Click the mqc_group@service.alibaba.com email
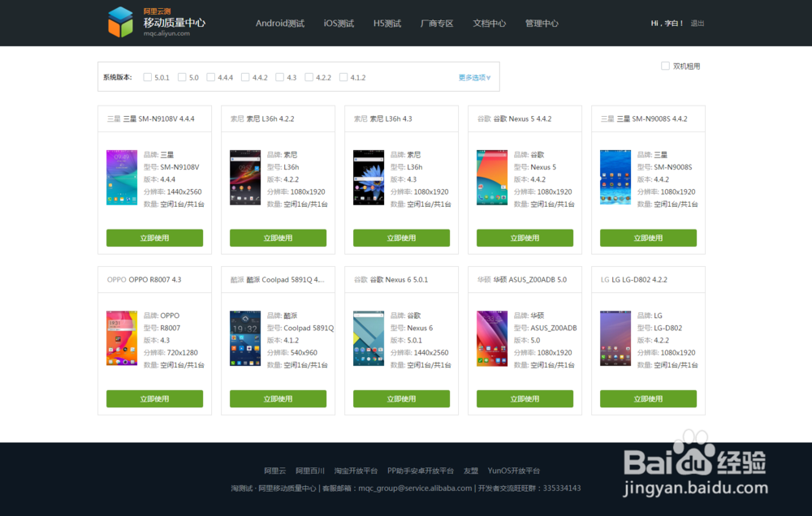Image resolution: width=812 pixels, height=516 pixels. click(x=415, y=488)
